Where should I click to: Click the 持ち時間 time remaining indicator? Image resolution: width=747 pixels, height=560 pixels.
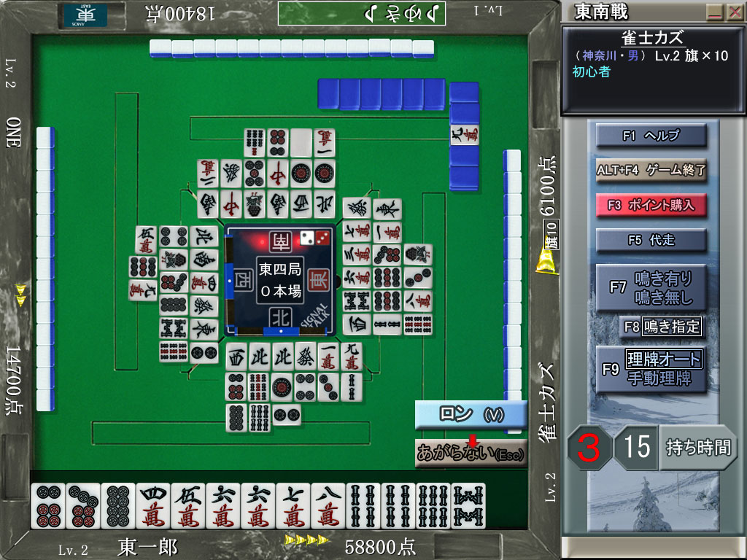697,447
